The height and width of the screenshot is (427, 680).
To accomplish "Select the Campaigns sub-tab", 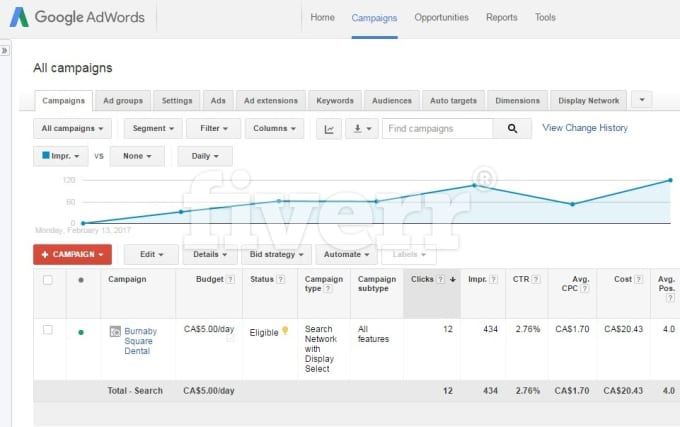I will 64,101.
